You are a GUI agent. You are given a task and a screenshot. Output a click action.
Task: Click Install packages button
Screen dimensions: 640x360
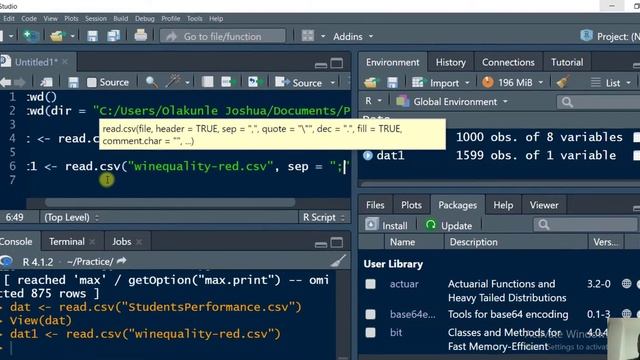[x=387, y=225]
